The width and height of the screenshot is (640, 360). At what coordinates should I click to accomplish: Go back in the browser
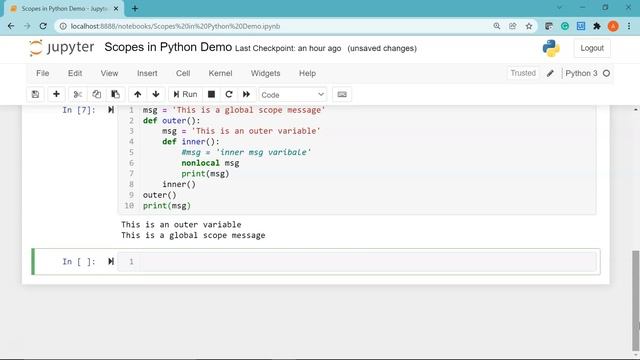[x=11, y=26]
